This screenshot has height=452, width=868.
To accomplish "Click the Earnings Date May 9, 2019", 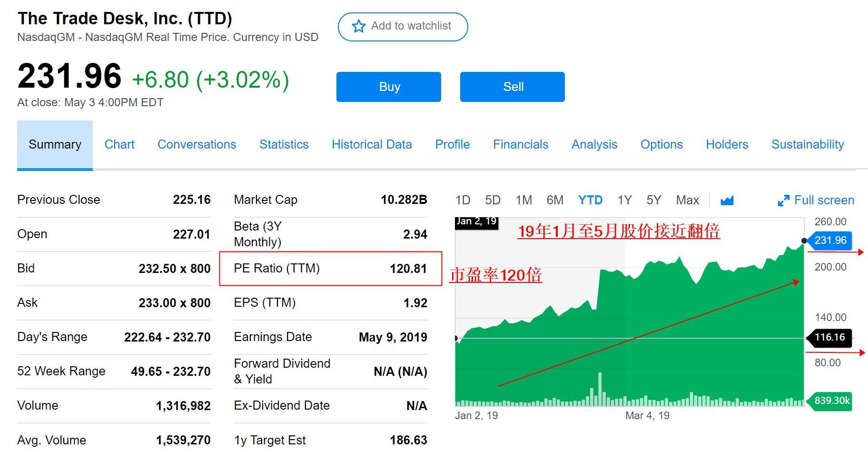I will pyautogui.click(x=393, y=337).
